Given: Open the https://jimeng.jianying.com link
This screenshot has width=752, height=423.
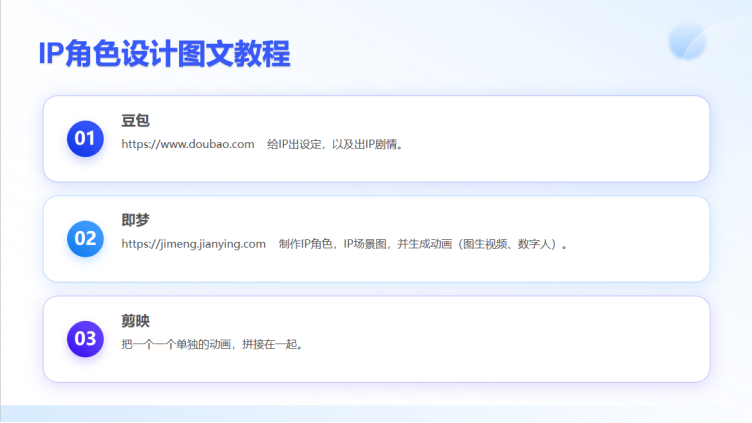Looking at the screenshot, I should [193, 244].
